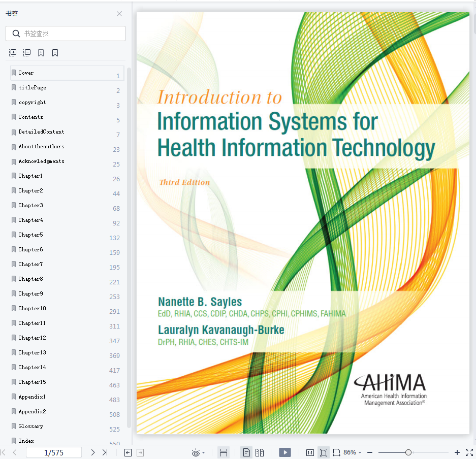Viewport: 476px width, 459px height.
Task: Expand all bookmarks icon
Action: pos(13,53)
